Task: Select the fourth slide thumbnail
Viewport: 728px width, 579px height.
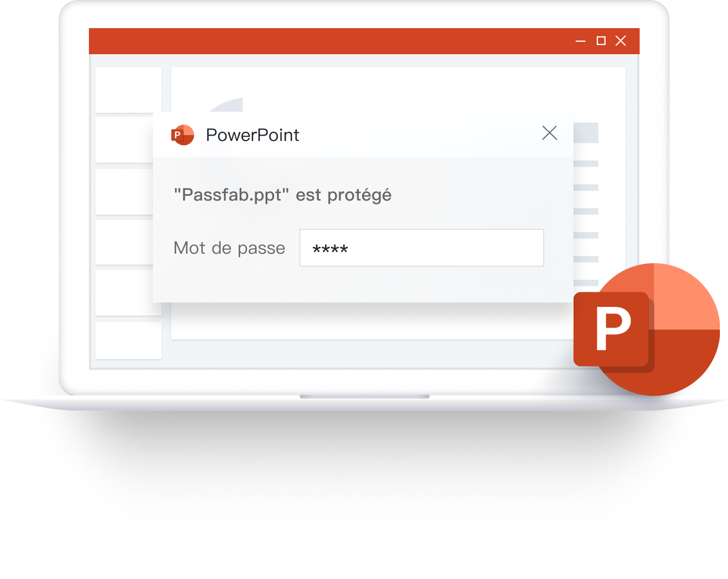Action: tap(125, 242)
